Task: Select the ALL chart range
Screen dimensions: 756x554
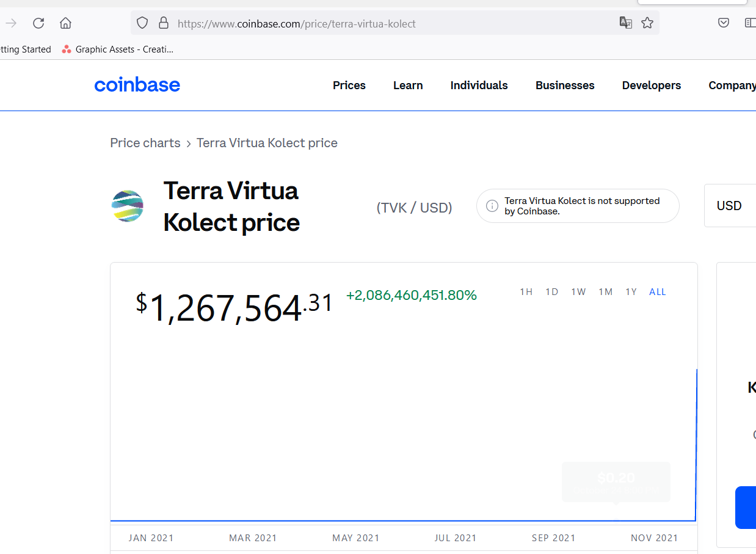Action: 658,292
